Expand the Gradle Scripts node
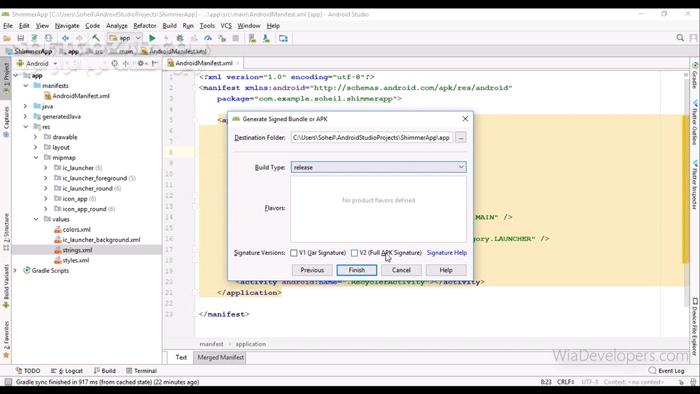Screen dimensions: 700x394 tap(16, 270)
